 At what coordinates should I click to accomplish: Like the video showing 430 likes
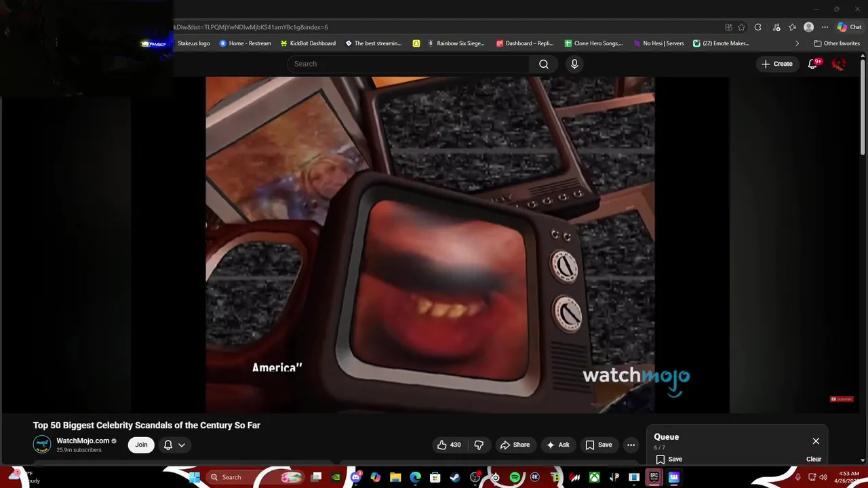point(449,445)
